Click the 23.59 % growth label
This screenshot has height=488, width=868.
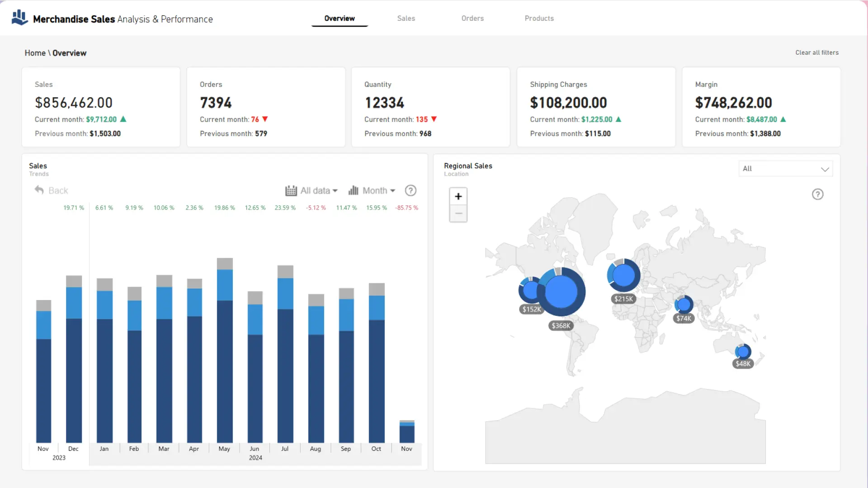pyautogui.click(x=285, y=208)
